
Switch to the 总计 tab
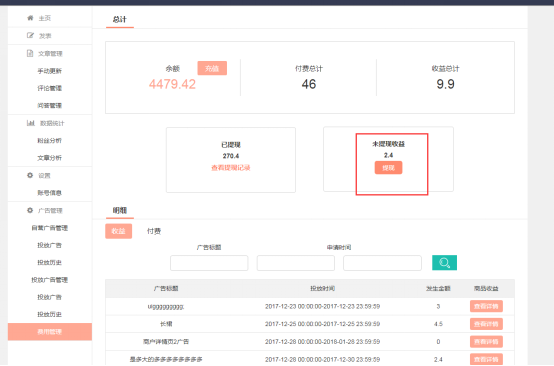click(x=120, y=19)
